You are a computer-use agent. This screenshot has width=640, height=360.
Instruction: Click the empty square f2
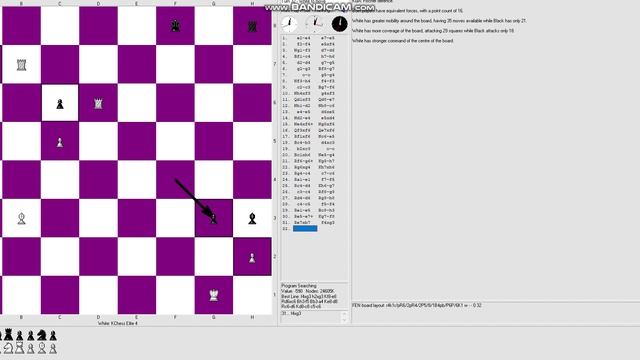coord(175,257)
